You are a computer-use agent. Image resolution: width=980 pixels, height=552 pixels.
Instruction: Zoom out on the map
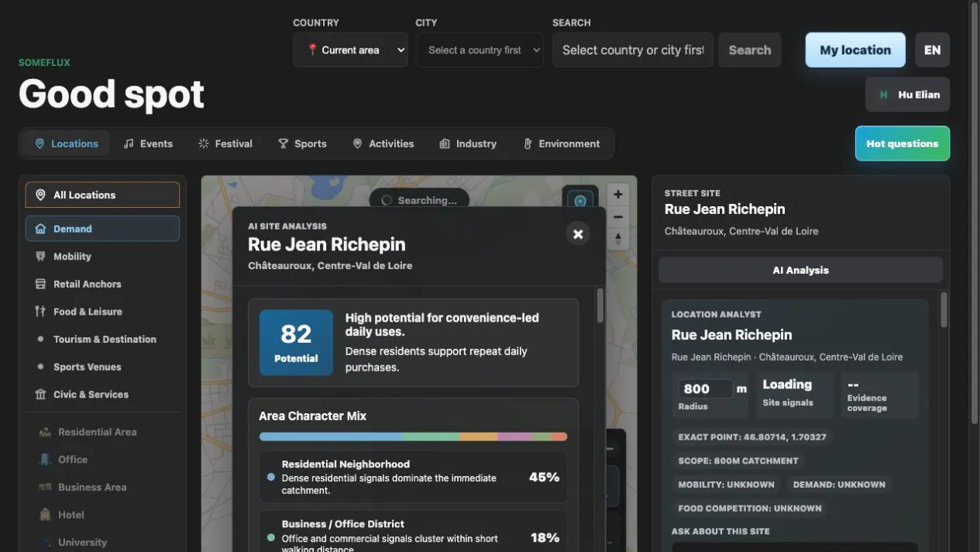pos(617,217)
